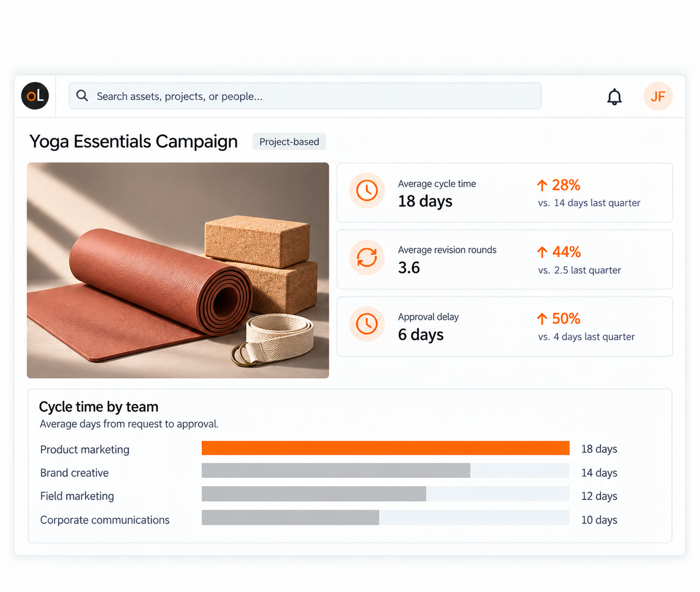Click the 14 days value for Brand creative

(599, 473)
